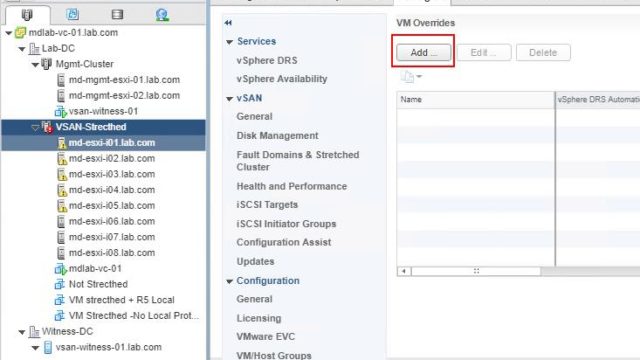
Task: Collapse the vsan-witness-01.lab.com node
Action: click(x=35, y=348)
